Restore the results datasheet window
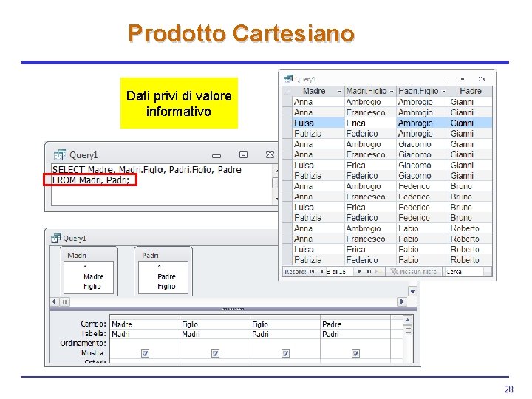 [463, 79]
